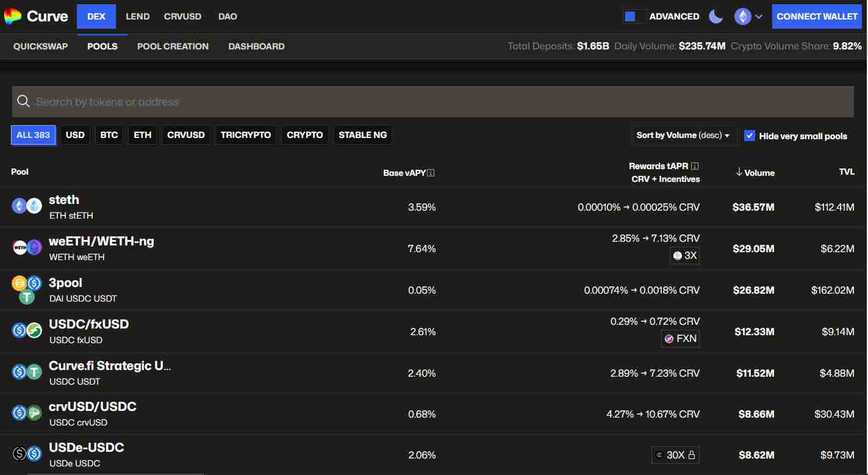Click the $162.02M TVL value
This screenshot has width=868, height=475.
[833, 290]
